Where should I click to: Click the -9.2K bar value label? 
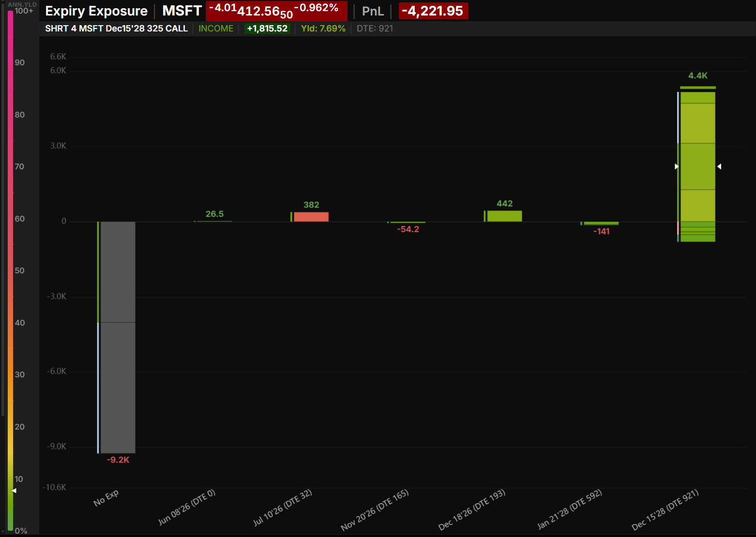coord(118,460)
